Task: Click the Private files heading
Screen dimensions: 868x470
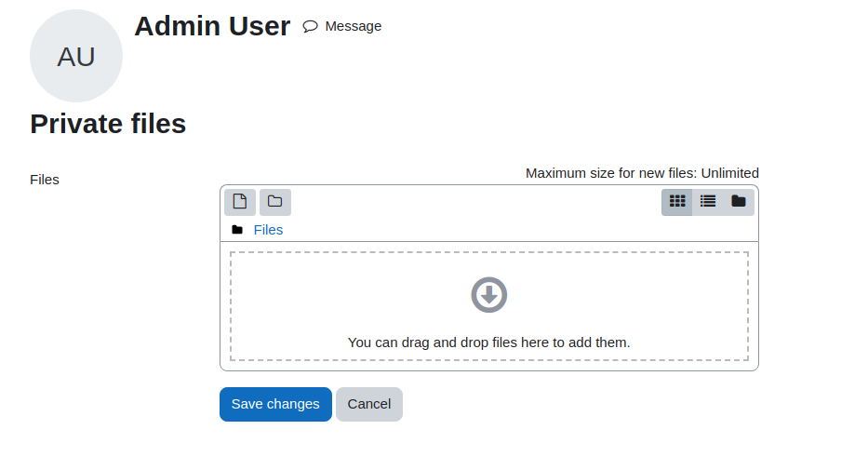Action: click(108, 124)
